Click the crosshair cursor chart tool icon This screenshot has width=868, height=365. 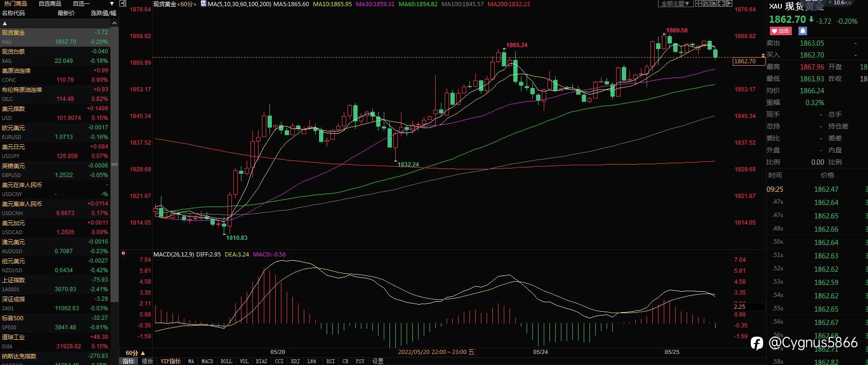pyautogui.click(x=698, y=3)
